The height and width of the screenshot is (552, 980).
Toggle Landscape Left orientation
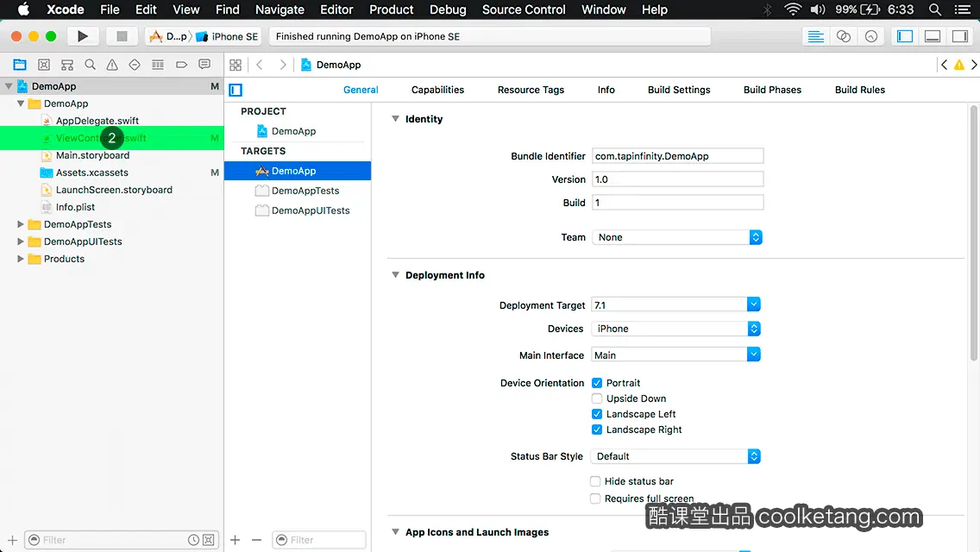tap(597, 414)
